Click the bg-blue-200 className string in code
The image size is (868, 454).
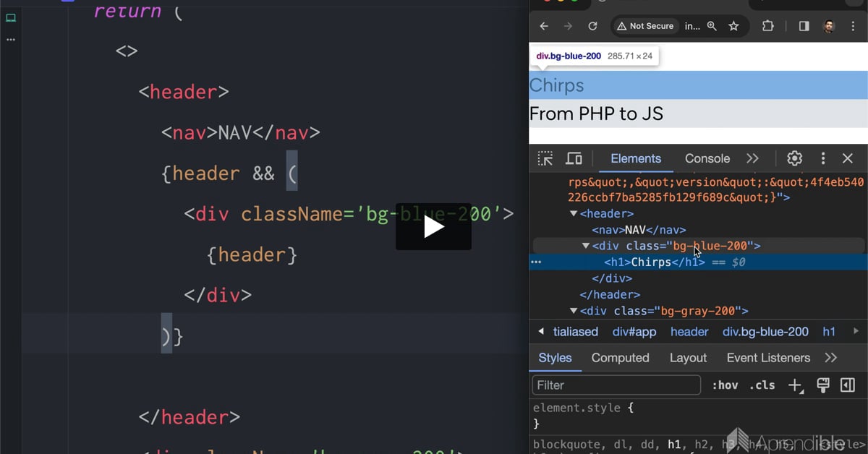pyautogui.click(x=430, y=214)
